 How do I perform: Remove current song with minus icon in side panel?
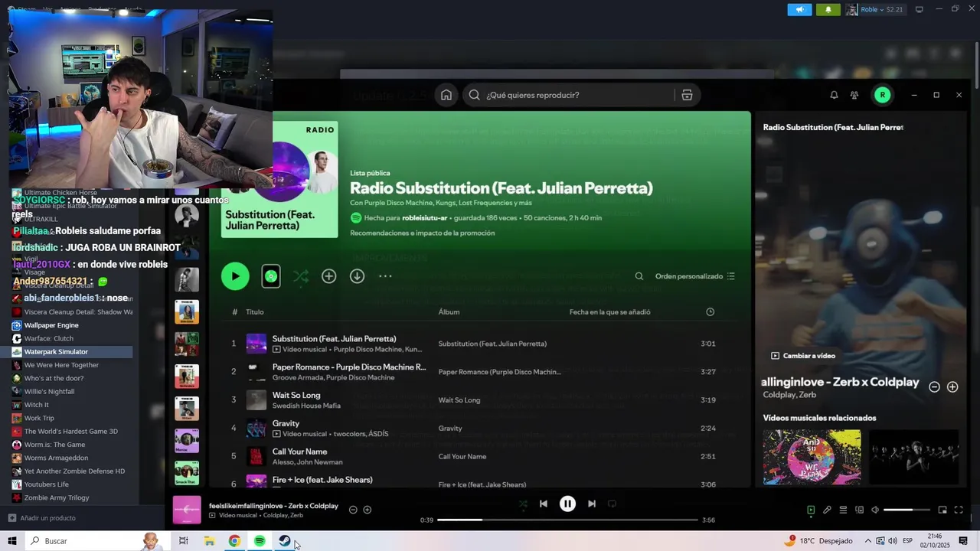tap(934, 387)
